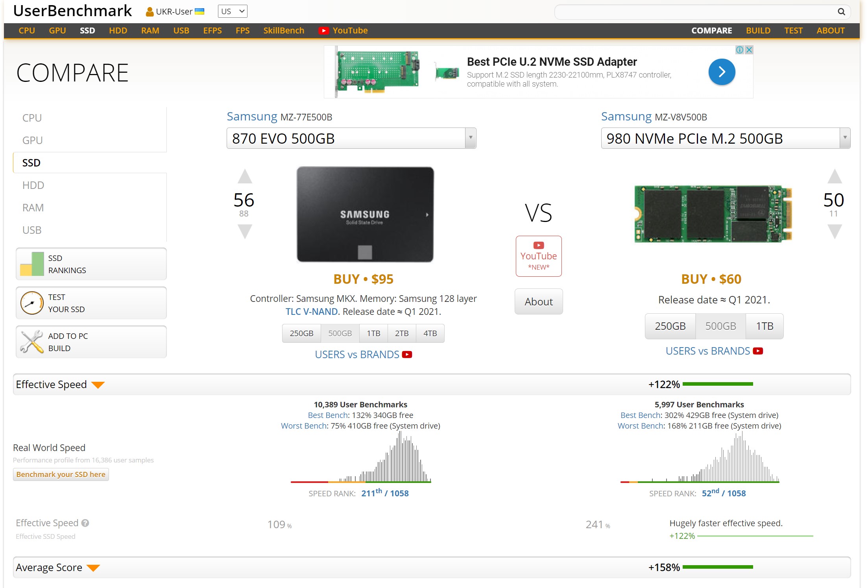Screen dimensions: 868x588
Task: Open SkillBench in the top navbar
Action: point(284,31)
